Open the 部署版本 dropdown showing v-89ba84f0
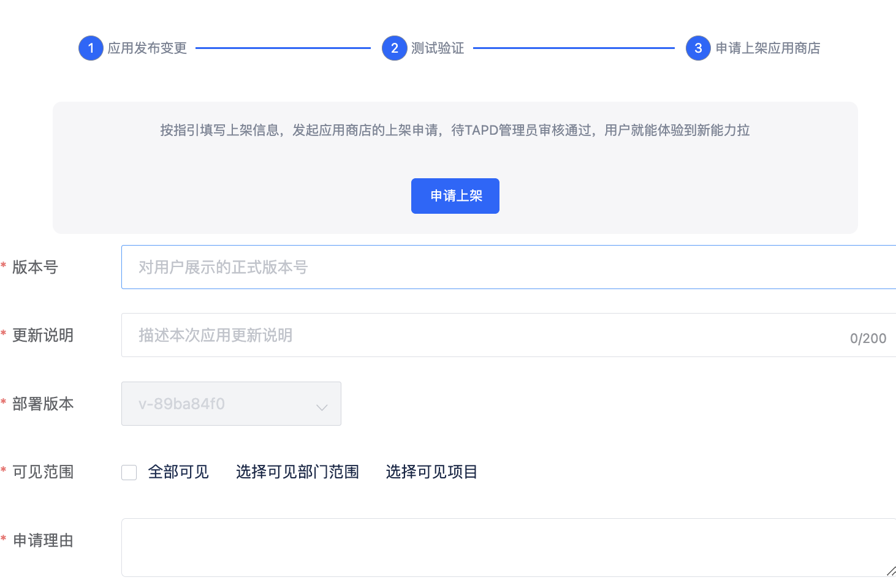Viewport: 896px width, 588px height. 231,404
